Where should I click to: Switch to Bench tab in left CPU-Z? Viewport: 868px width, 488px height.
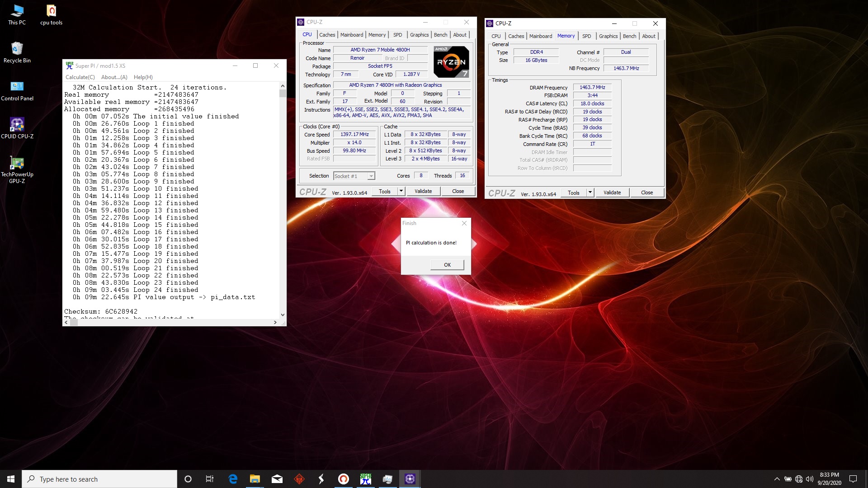[441, 35]
